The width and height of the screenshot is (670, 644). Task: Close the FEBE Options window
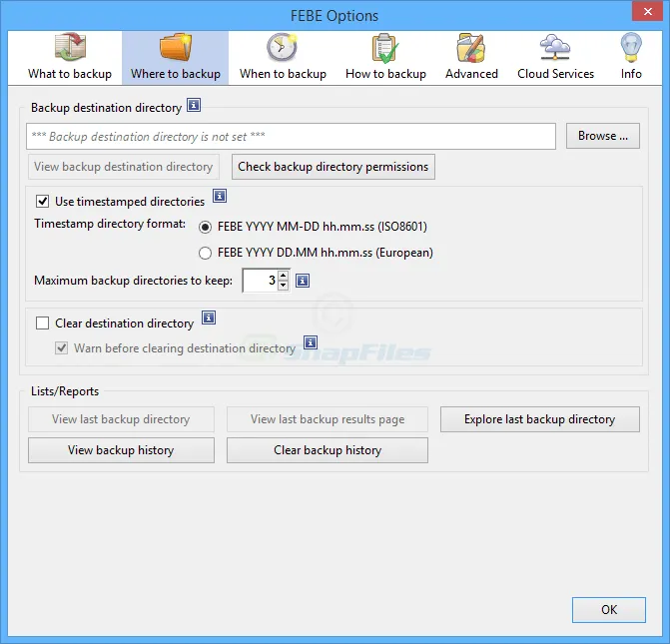(x=647, y=12)
